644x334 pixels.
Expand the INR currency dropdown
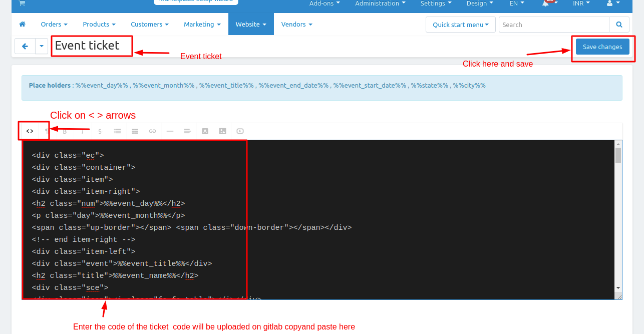[x=581, y=4]
